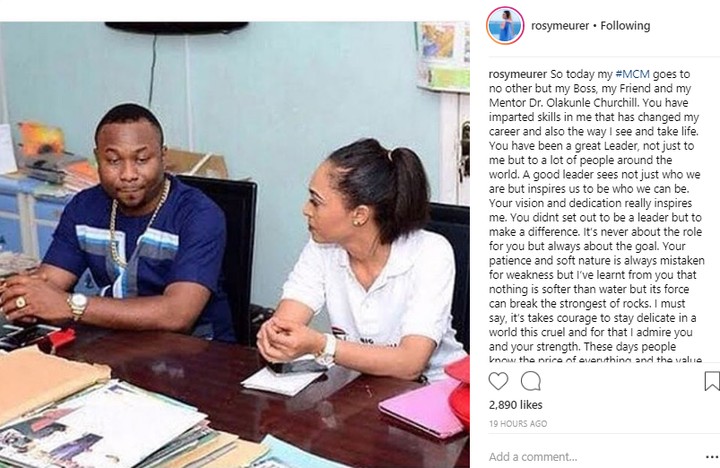Viewport: 720px width, 468px height.
Task: Open the three-dot more options menu
Action: point(712,457)
